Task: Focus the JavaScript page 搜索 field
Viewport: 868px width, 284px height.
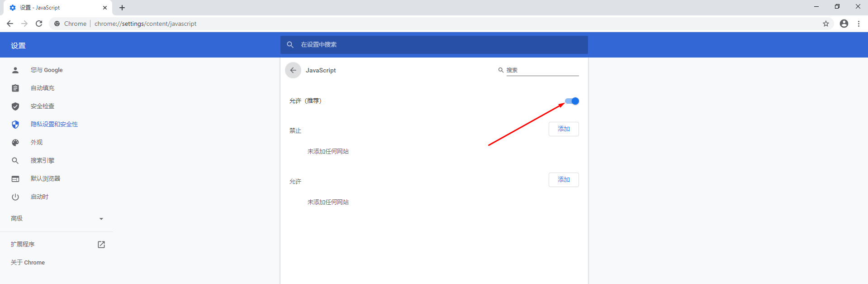Action: (x=542, y=70)
